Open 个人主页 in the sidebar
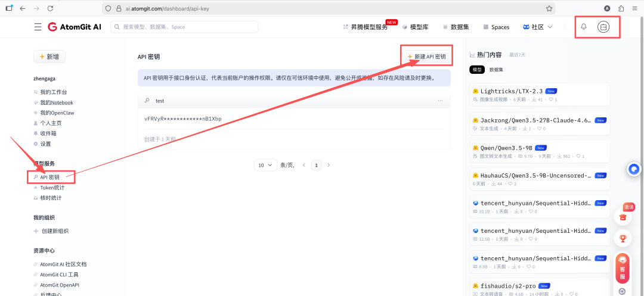This screenshot has height=296, width=644. tap(48, 123)
